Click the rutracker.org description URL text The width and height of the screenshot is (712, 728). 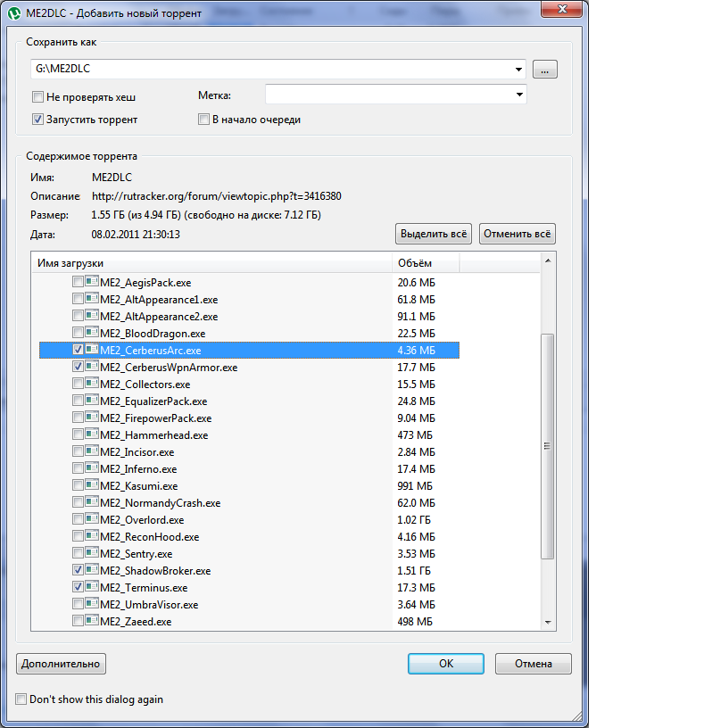[x=217, y=196]
